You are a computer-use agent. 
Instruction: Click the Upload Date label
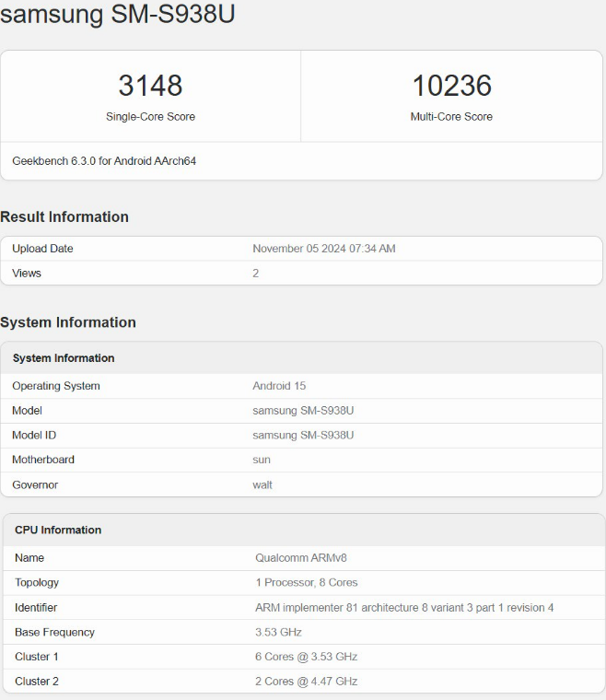(42, 248)
